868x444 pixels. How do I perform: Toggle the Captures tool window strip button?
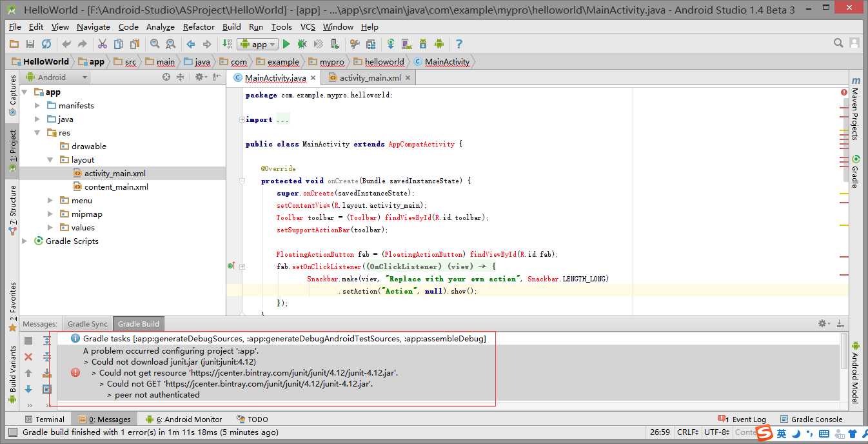pyautogui.click(x=12, y=96)
